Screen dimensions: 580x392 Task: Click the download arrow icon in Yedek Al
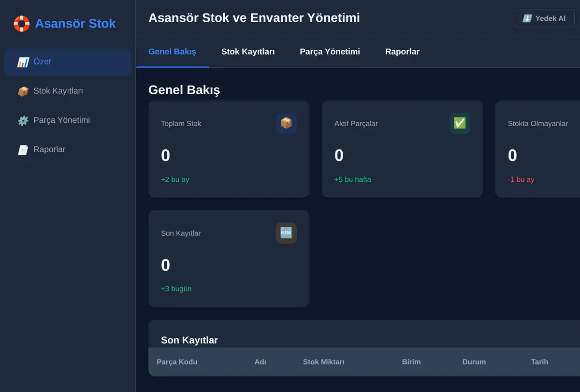527,18
